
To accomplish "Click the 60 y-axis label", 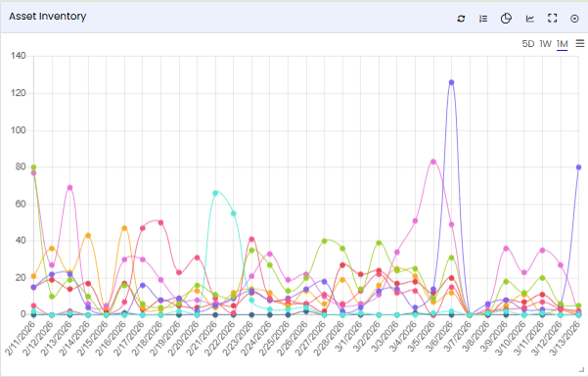I will click(x=21, y=204).
